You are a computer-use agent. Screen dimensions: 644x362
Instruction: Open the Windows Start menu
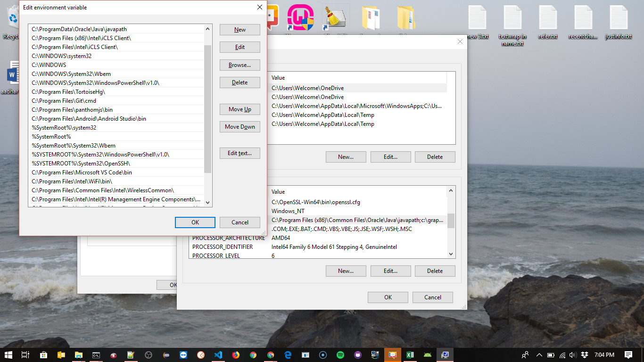[x=8, y=354]
